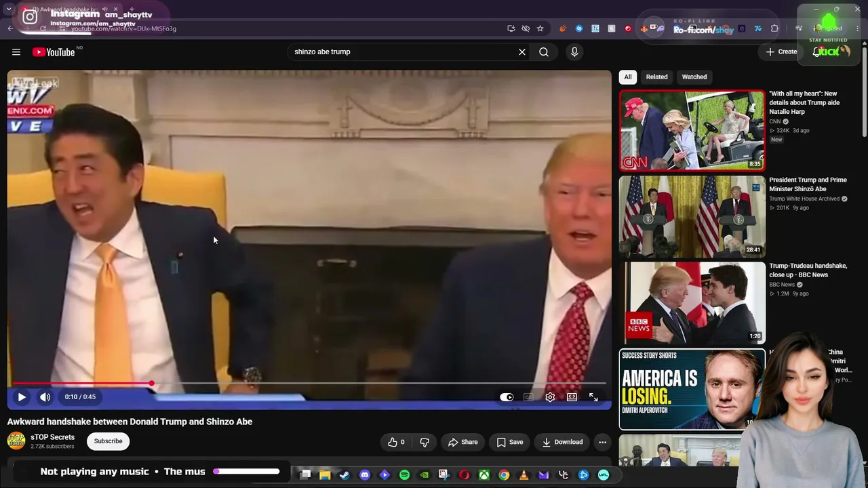Open 'President Trump and Prime Minister Shinzō Abe' title
The width and height of the screenshot is (868, 488).
pos(808,184)
